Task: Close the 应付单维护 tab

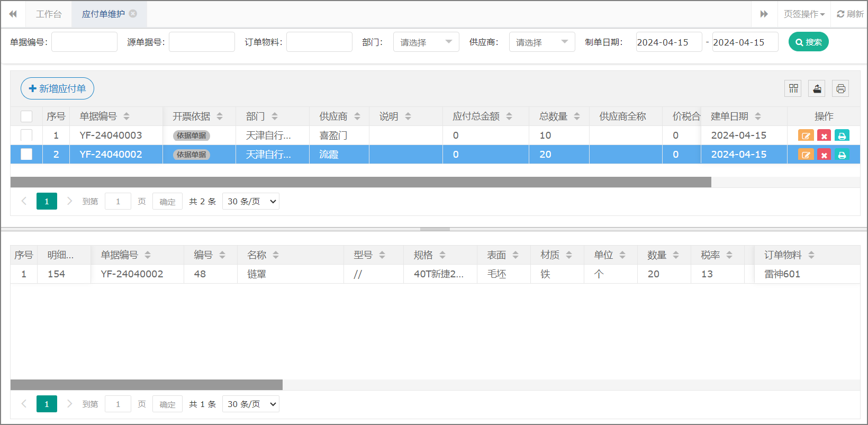Action: point(133,14)
